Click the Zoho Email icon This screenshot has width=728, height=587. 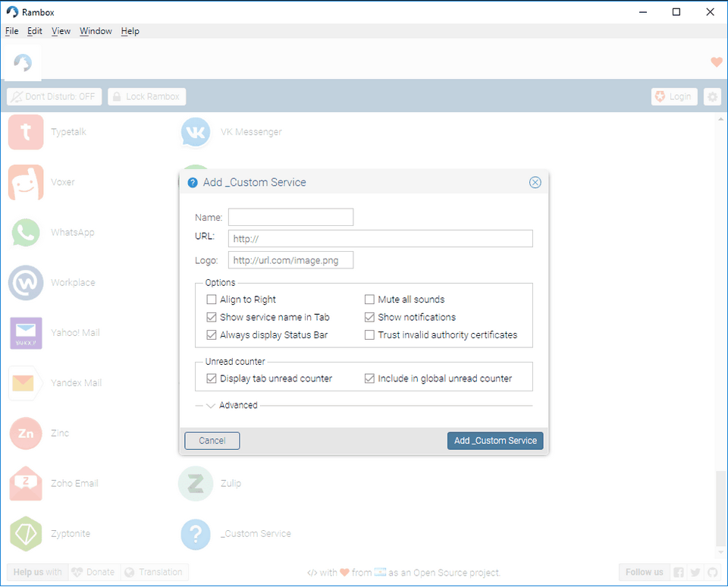pos(26,483)
